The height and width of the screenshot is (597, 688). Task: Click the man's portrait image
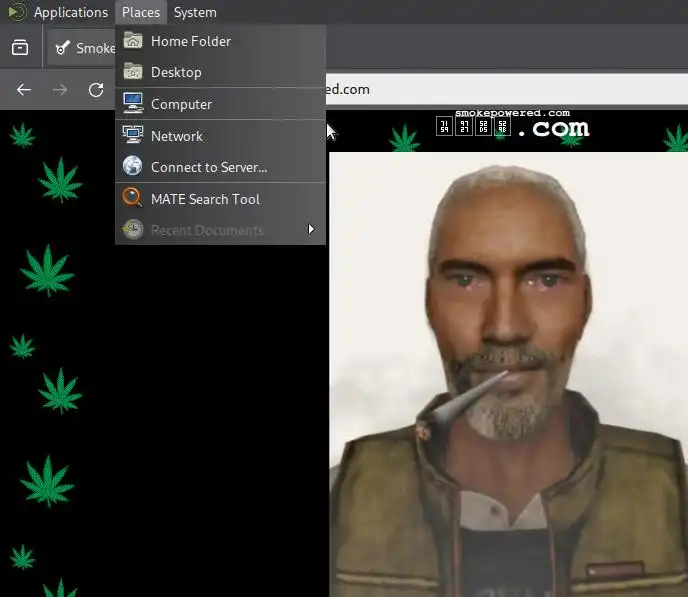click(x=509, y=375)
